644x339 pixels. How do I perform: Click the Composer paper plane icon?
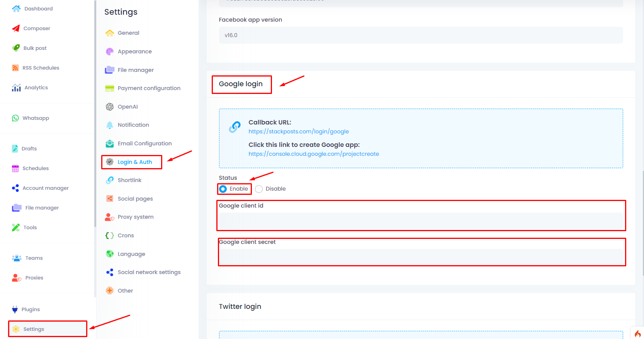[16, 28]
